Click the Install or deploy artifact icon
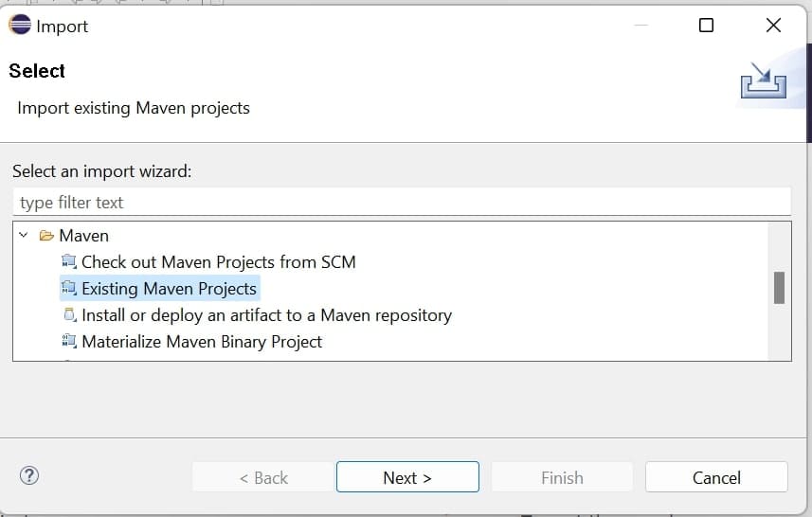 (x=68, y=315)
